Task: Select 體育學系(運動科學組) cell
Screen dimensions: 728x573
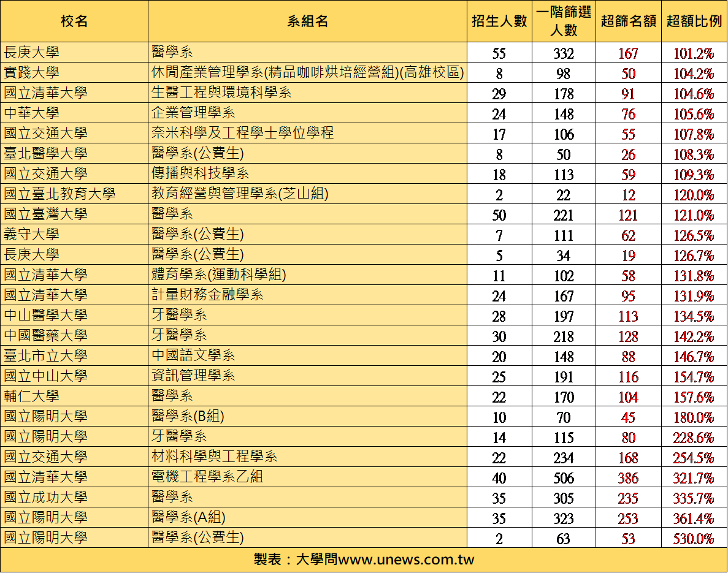Action: [307, 275]
